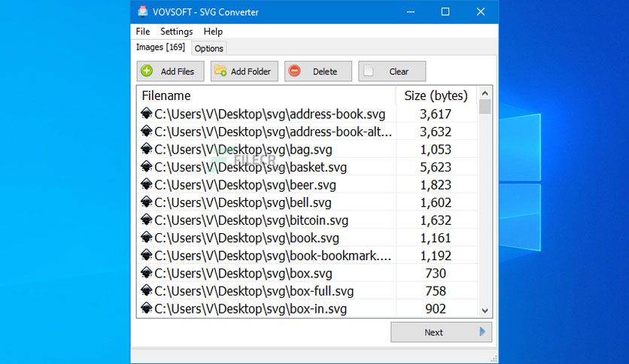The height and width of the screenshot is (364, 629).
Task: Click the size value 5,623
Action: (436, 167)
